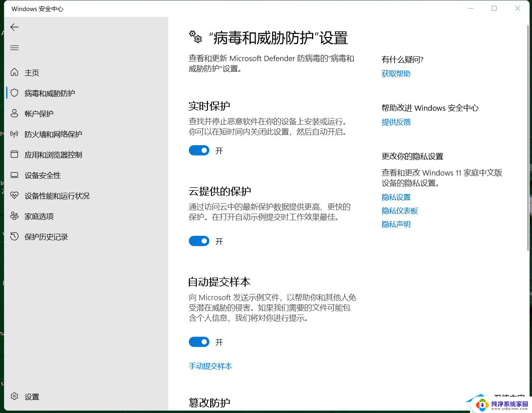Go to 主页 in the sidebar
This screenshot has height=413, width=532.
pos(86,73)
